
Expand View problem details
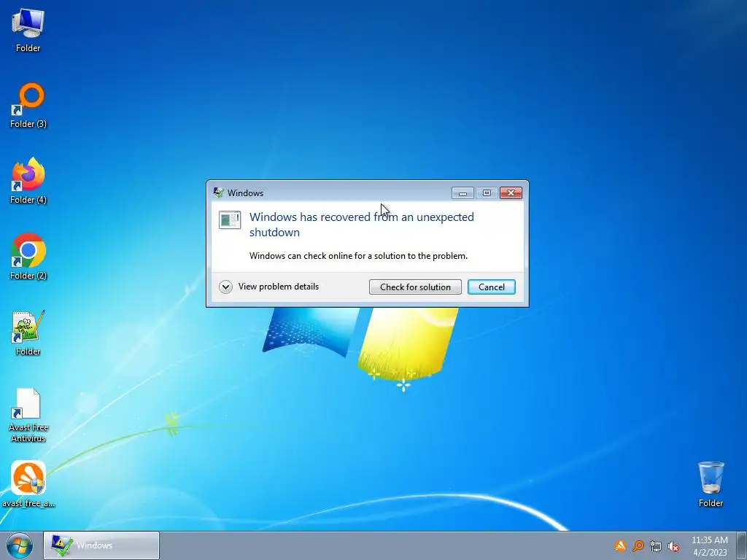[269, 287]
